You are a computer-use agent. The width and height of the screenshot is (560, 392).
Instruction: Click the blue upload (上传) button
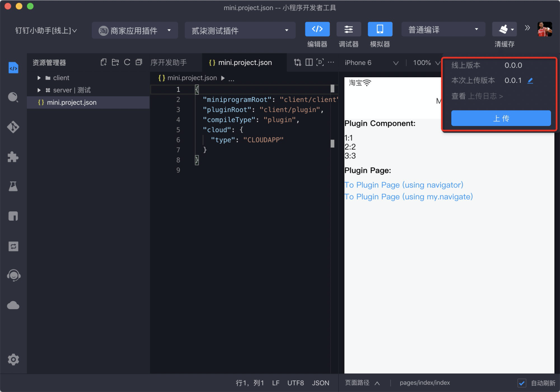pyautogui.click(x=501, y=118)
